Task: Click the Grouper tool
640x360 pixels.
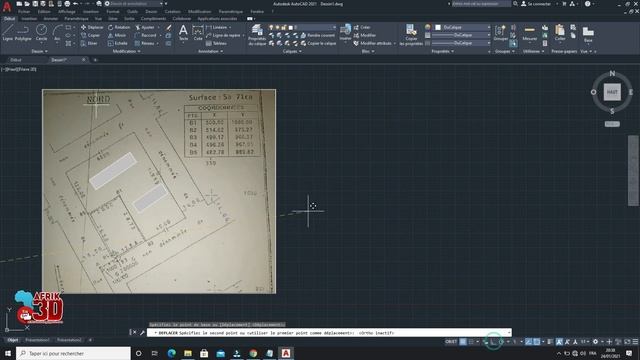Action: point(500,32)
